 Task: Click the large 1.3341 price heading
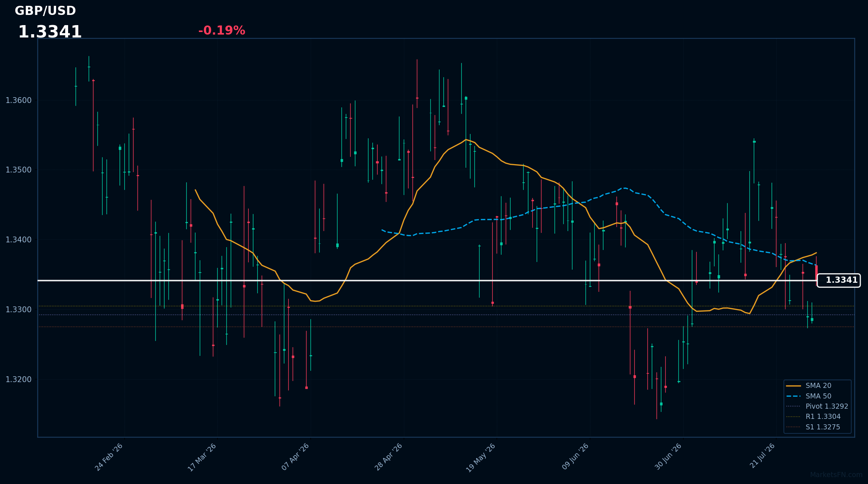coord(50,32)
